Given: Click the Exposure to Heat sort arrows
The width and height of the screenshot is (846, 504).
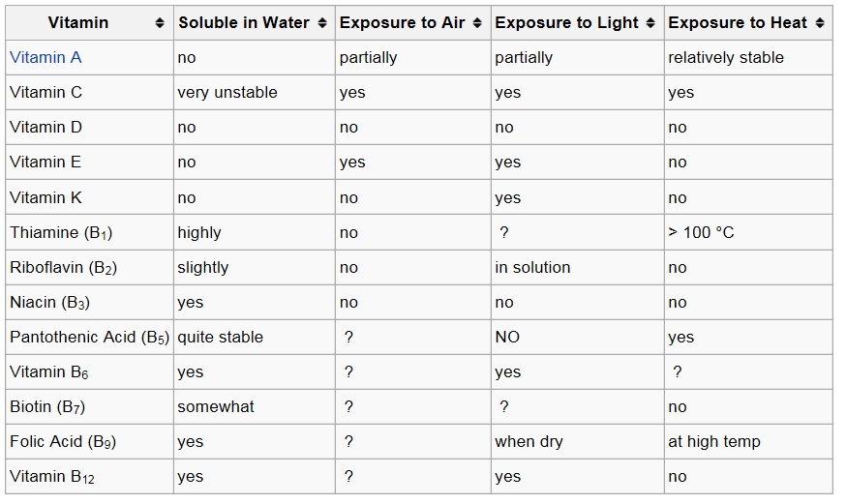Looking at the screenshot, I should coord(820,22).
